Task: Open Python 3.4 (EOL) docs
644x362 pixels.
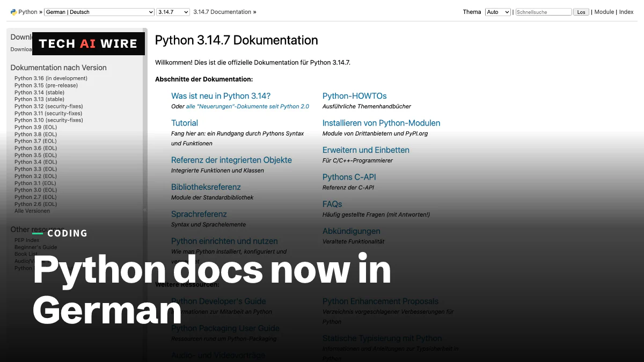Action: tap(35, 162)
